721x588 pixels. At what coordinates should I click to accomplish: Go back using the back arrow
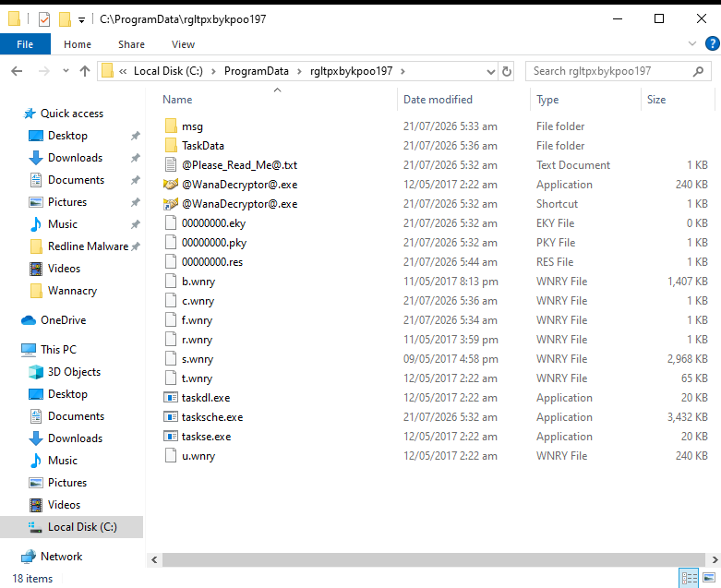click(17, 71)
